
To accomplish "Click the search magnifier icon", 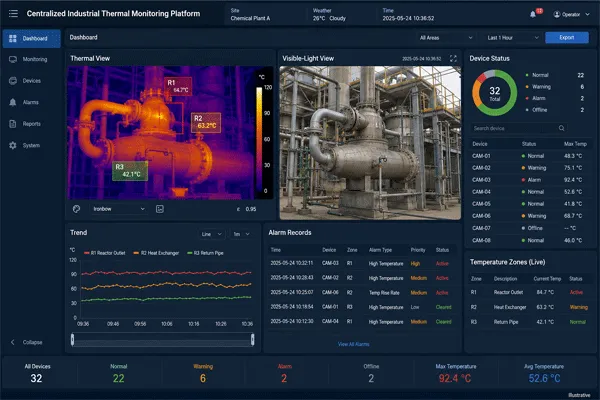I will click(561, 128).
